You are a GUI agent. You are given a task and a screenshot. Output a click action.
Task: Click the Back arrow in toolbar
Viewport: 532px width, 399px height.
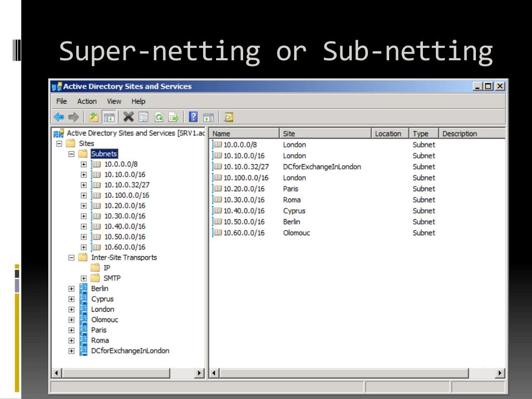pyautogui.click(x=59, y=117)
